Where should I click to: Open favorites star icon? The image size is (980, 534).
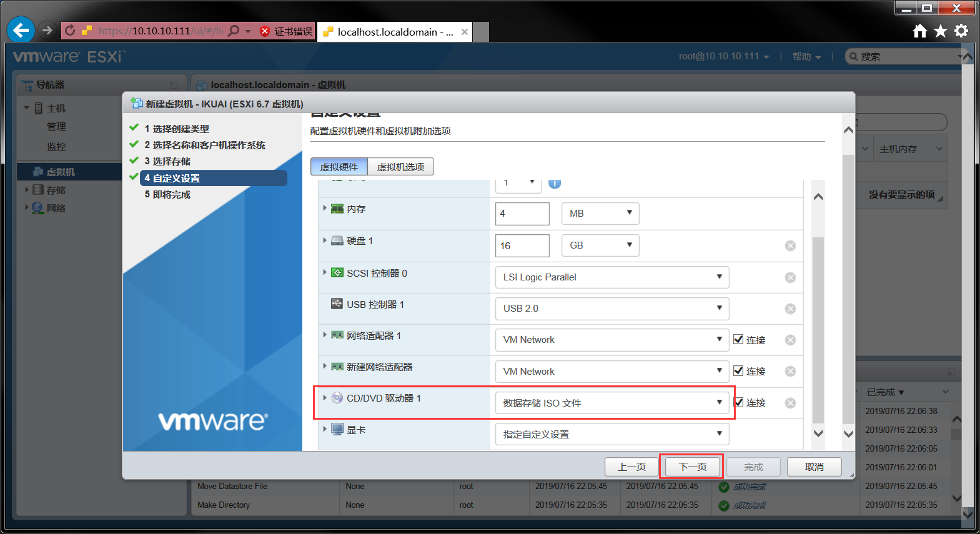click(x=941, y=31)
